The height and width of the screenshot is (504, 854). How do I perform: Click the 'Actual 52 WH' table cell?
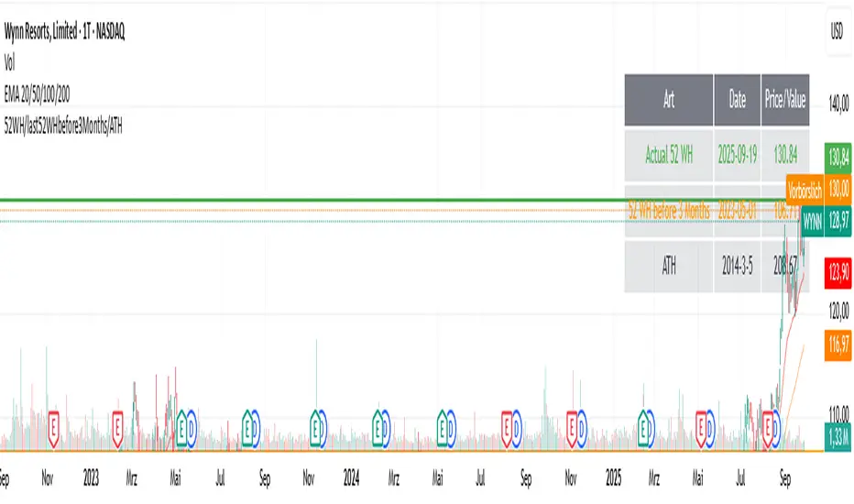click(x=669, y=155)
